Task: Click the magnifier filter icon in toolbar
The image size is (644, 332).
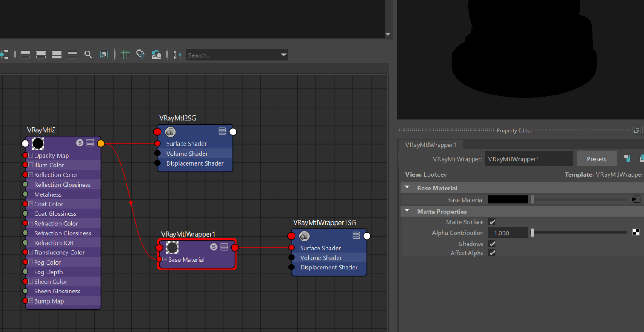Action: 88,55
